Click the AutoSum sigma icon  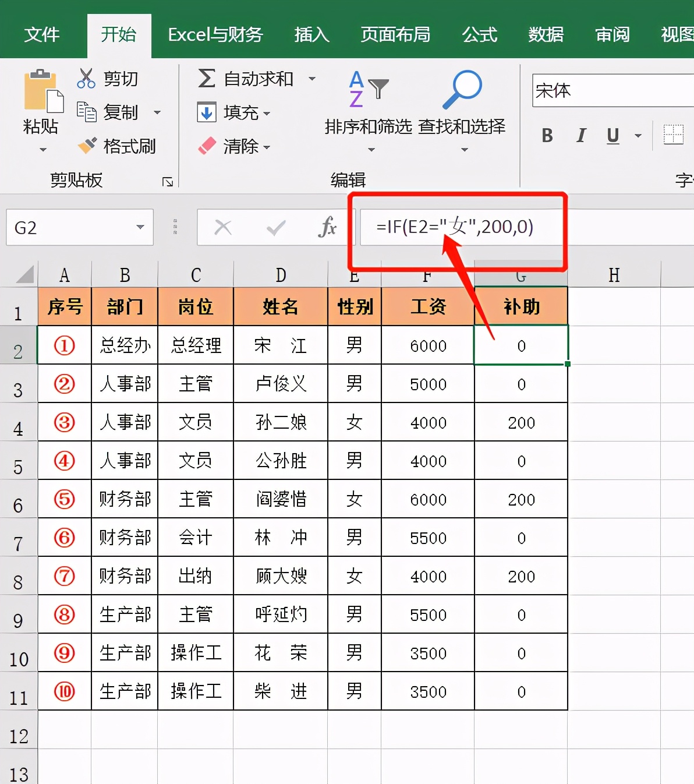click(x=207, y=78)
